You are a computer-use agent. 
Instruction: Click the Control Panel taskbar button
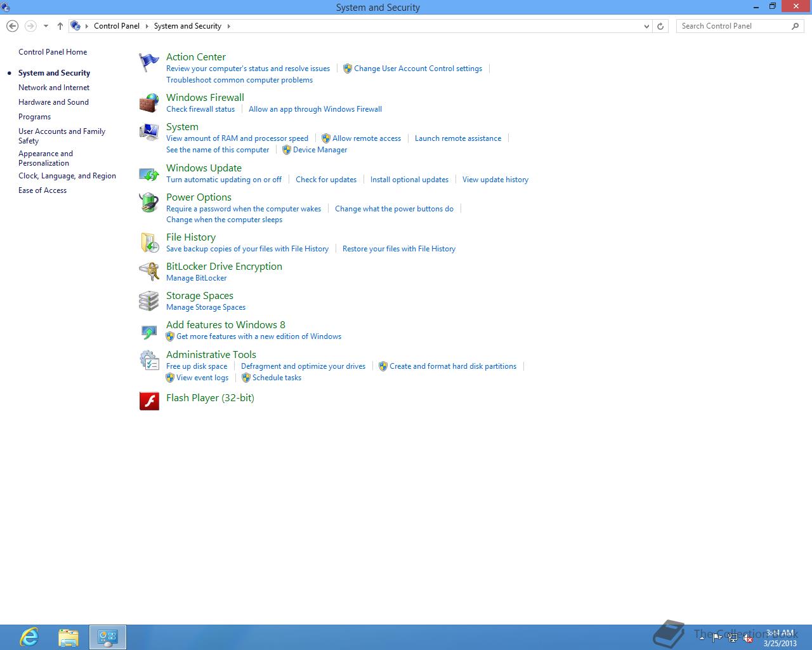[108, 637]
